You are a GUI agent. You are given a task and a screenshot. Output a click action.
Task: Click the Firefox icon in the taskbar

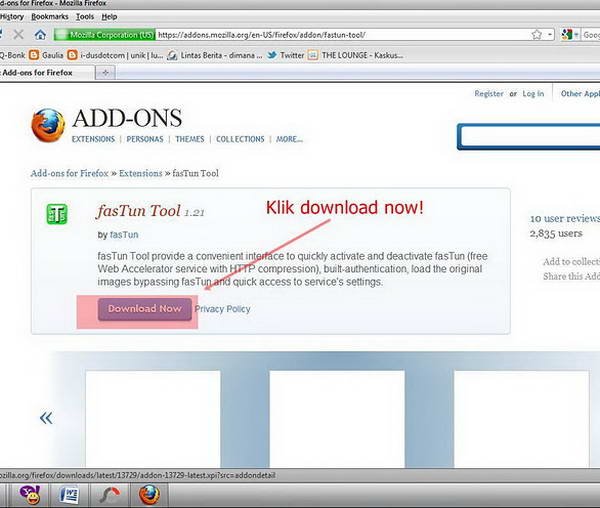tap(149, 493)
